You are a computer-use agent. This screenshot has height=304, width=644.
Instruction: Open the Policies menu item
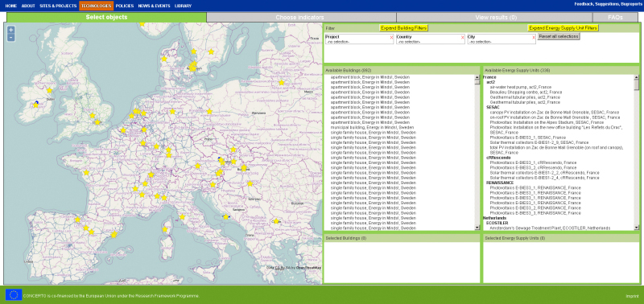pos(125,6)
